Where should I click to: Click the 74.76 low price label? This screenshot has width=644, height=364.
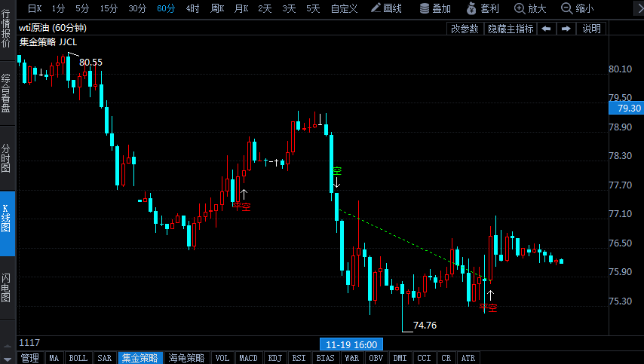pyautogui.click(x=425, y=326)
